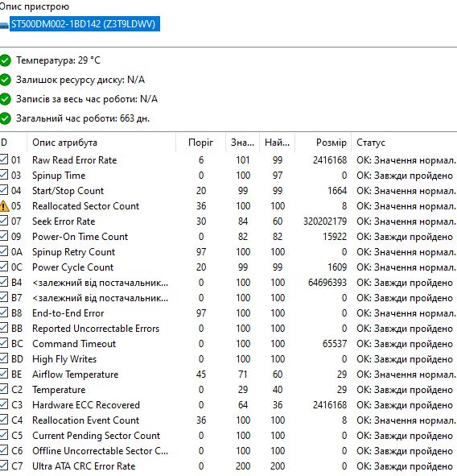Click value 1664 in Start/Stop Count row
Image resolution: width=457 pixels, height=476 pixels.
coord(337,191)
